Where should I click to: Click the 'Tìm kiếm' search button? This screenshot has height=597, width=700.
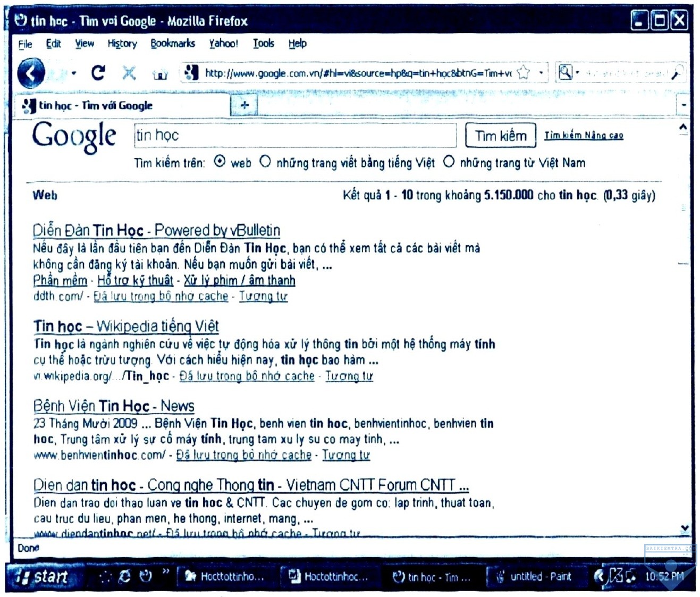501,136
